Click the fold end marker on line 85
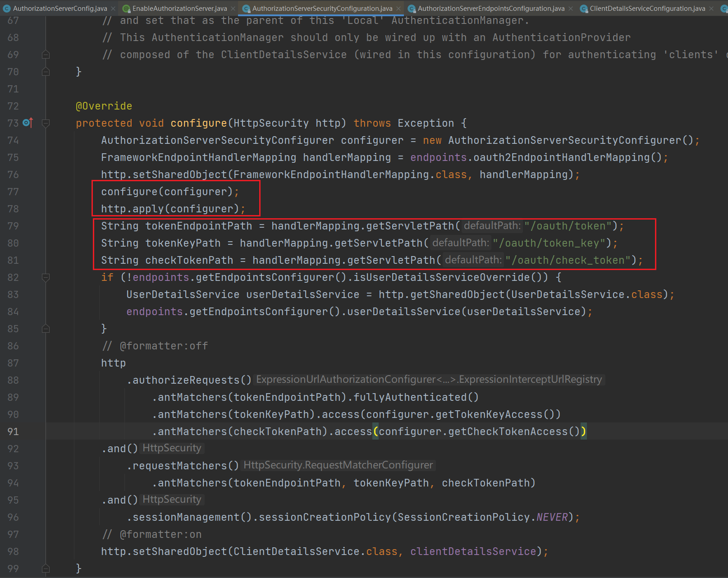Viewport: 728px width, 578px height. [46, 329]
